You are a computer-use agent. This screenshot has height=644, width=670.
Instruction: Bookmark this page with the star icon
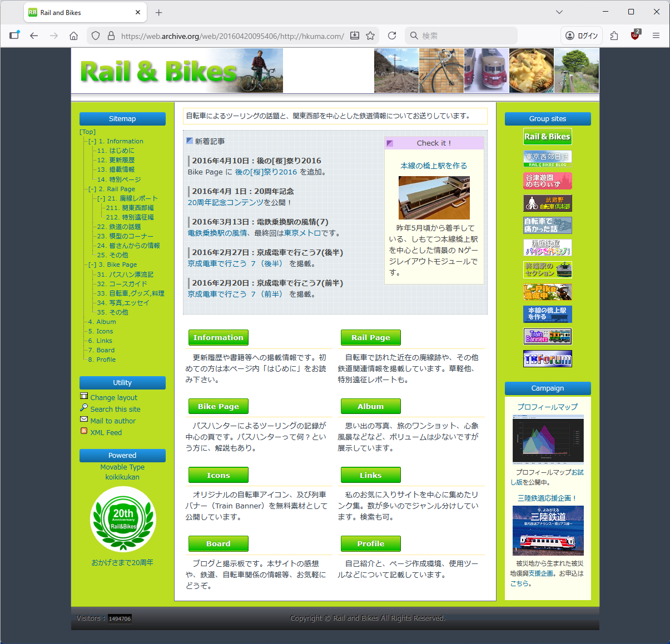(x=370, y=36)
